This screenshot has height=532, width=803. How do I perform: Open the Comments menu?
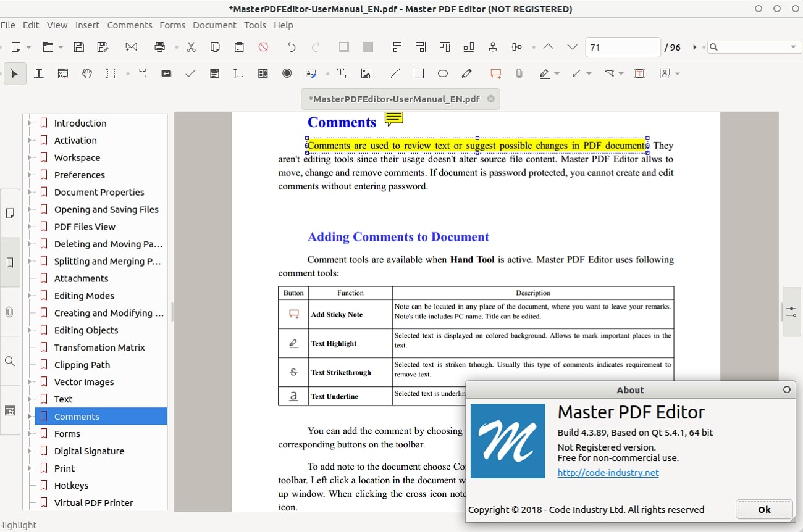[130, 25]
